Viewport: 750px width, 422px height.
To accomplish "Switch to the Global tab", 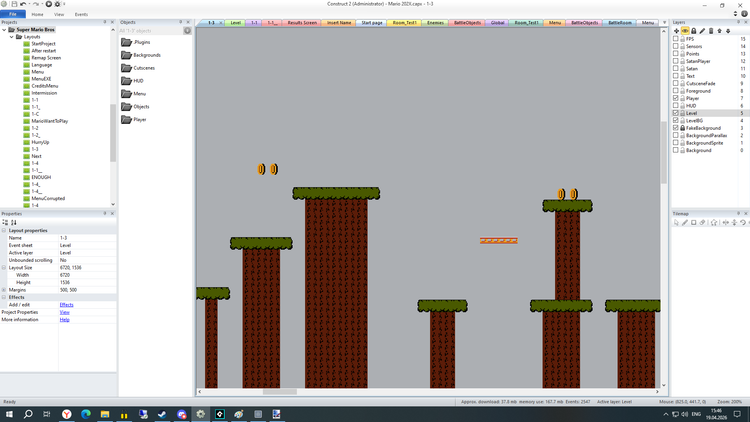I will (x=497, y=22).
